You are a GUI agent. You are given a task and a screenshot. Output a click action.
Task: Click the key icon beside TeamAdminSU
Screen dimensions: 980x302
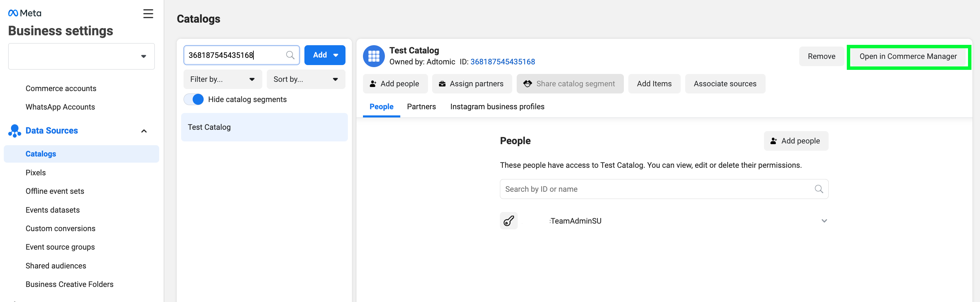tap(508, 221)
